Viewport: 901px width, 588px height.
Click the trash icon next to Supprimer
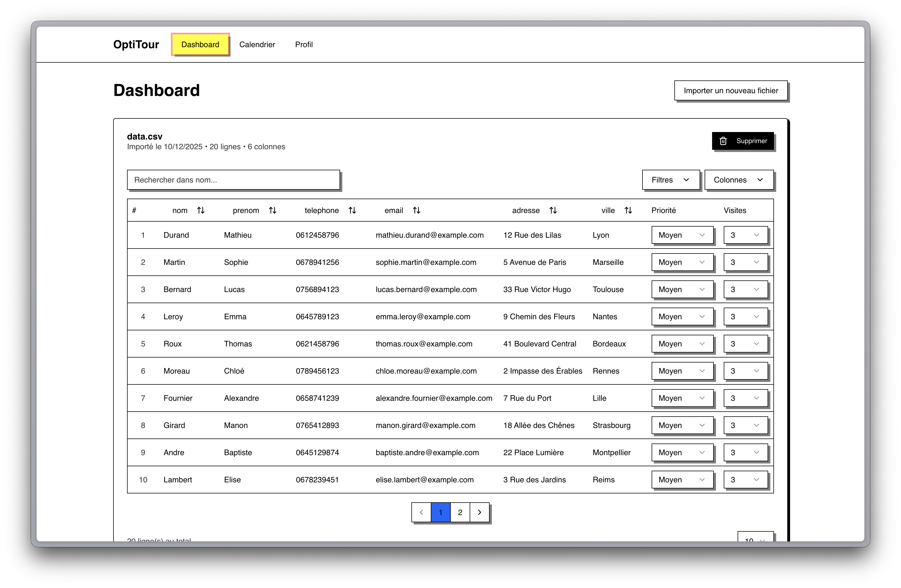coord(723,141)
